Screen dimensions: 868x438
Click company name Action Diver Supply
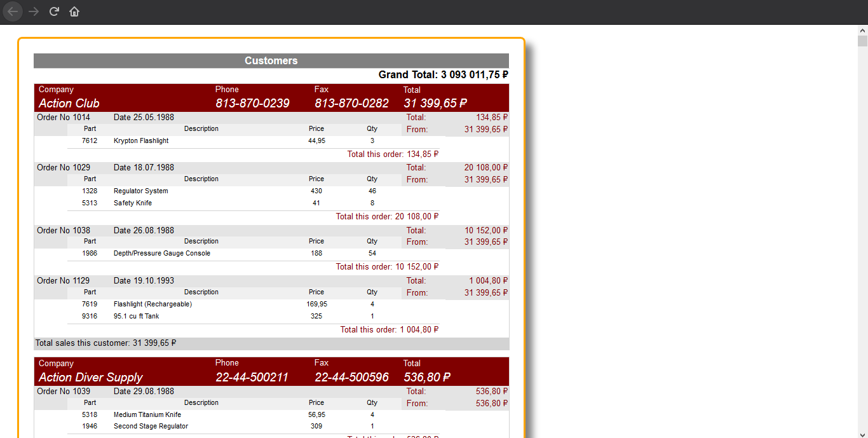pyautogui.click(x=91, y=377)
